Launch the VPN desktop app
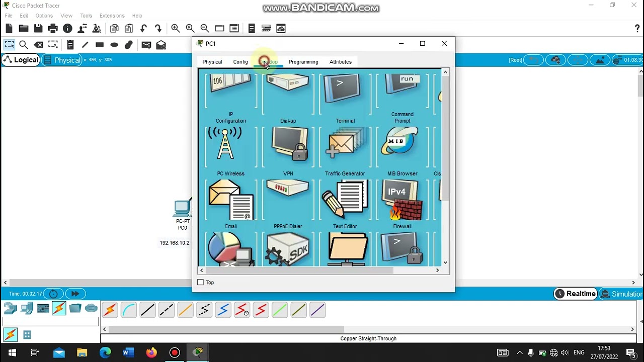The height and width of the screenshot is (362, 644). (288, 151)
